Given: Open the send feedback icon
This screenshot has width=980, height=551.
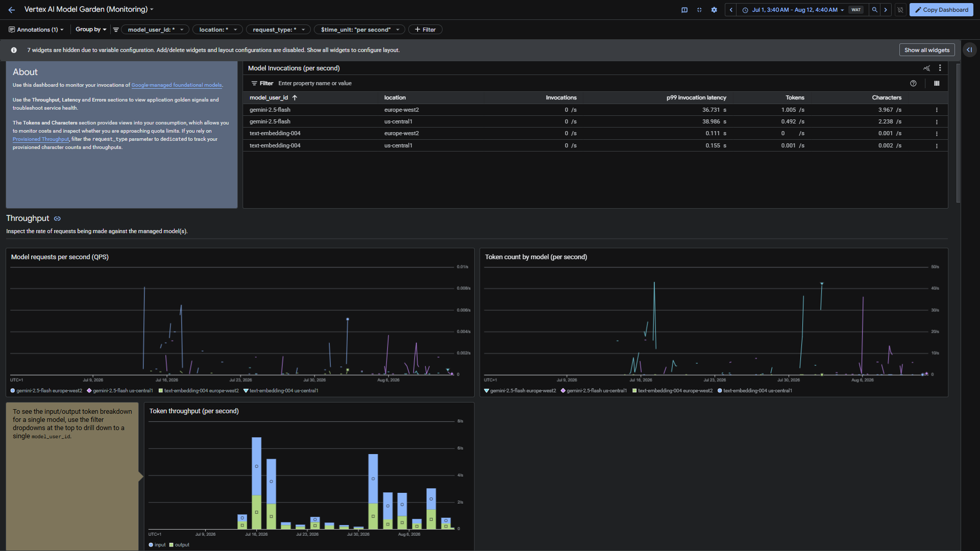Looking at the screenshot, I should point(684,10).
